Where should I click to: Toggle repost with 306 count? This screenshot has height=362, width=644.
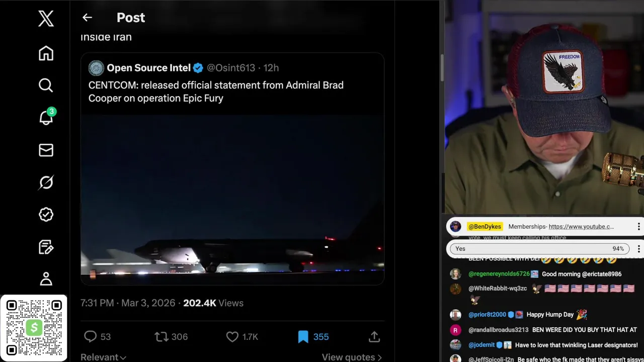[x=162, y=337]
